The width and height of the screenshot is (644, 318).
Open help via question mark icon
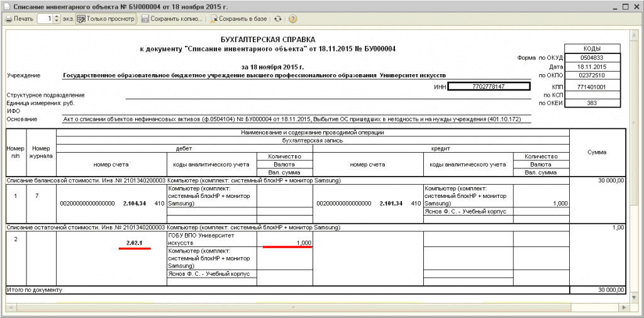coord(293,19)
